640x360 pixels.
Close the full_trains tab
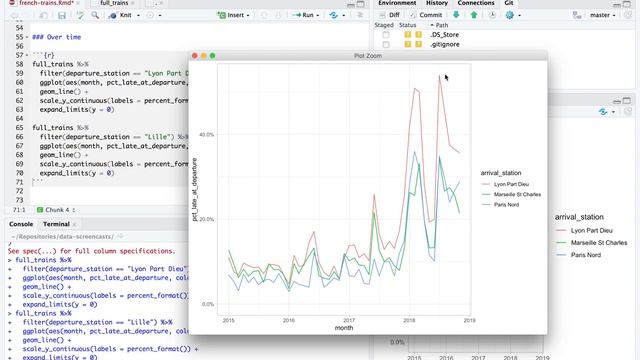pos(133,3)
